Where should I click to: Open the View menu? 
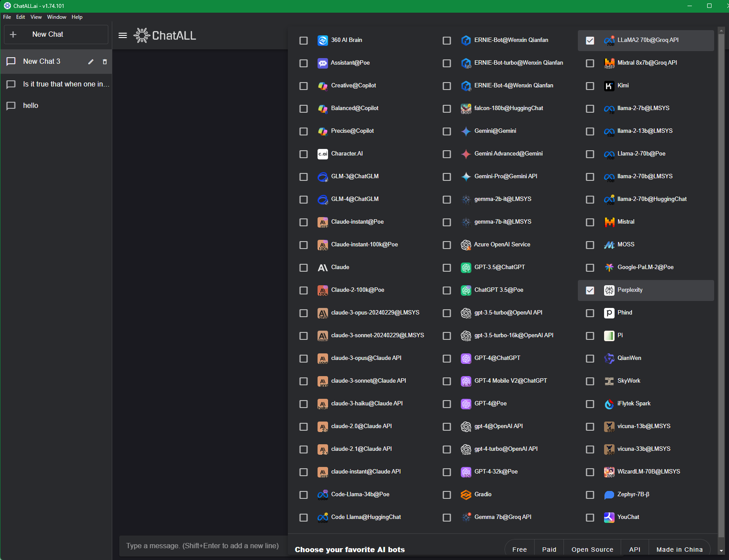pyautogui.click(x=36, y=17)
